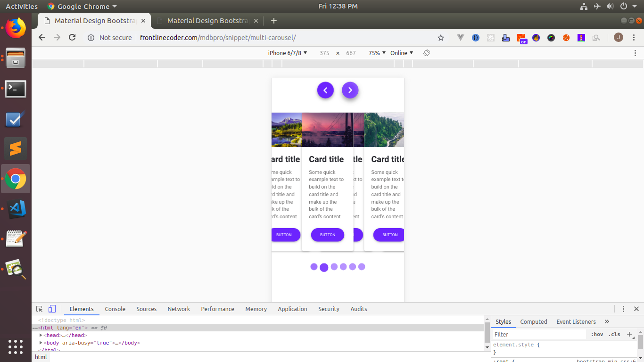This screenshot has height=362, width=644.
Task: Open the Lighthouse extension icon
Action: (581, 38)
